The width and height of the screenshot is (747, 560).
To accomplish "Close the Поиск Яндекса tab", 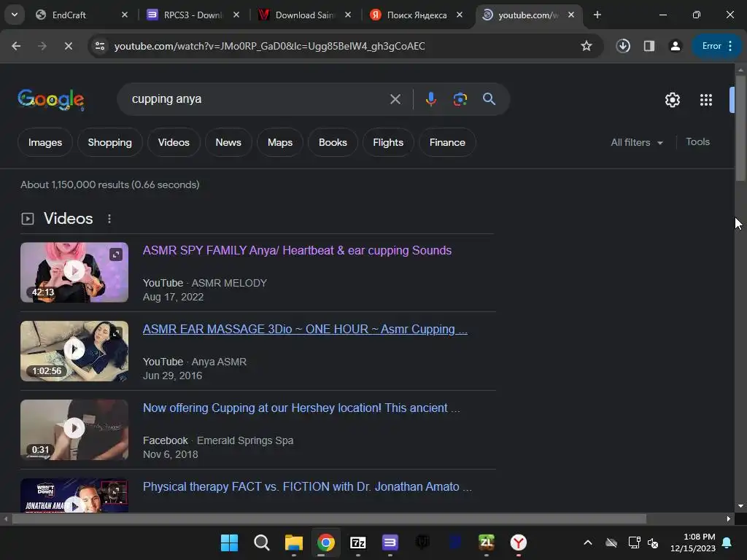I will (460, 15).
